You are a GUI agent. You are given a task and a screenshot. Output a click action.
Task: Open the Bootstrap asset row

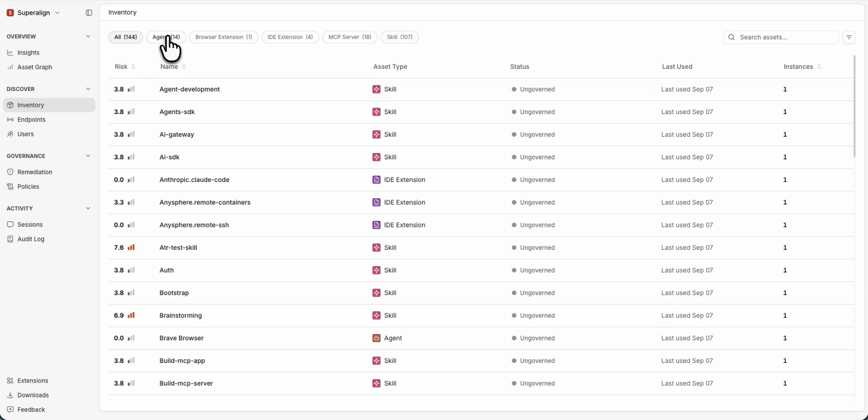click(x=481, y=293)
